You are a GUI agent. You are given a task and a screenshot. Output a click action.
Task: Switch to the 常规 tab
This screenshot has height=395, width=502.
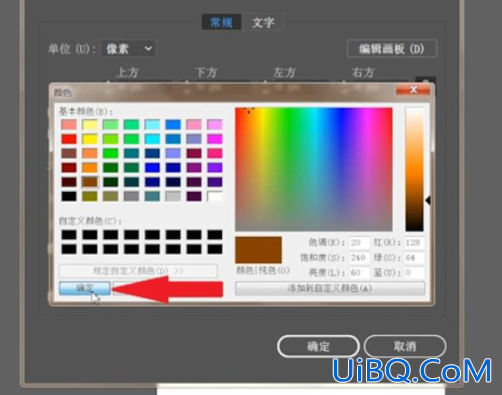221,22
